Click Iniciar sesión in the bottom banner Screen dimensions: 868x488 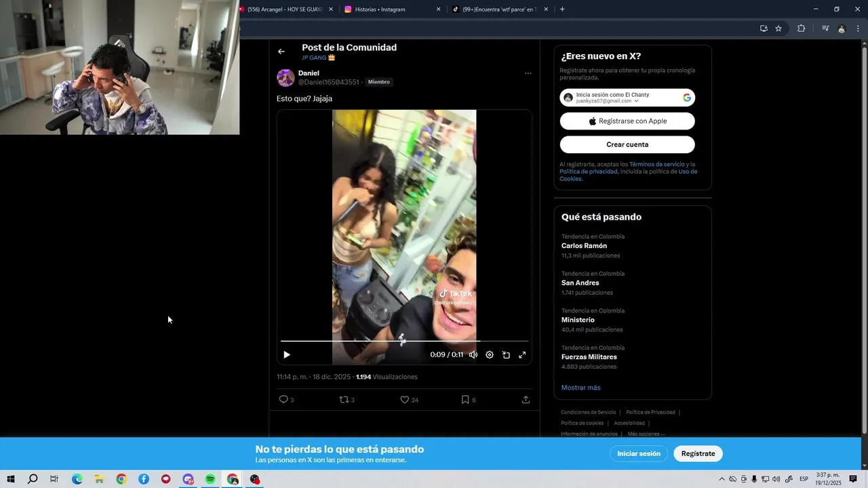[639, 453]
